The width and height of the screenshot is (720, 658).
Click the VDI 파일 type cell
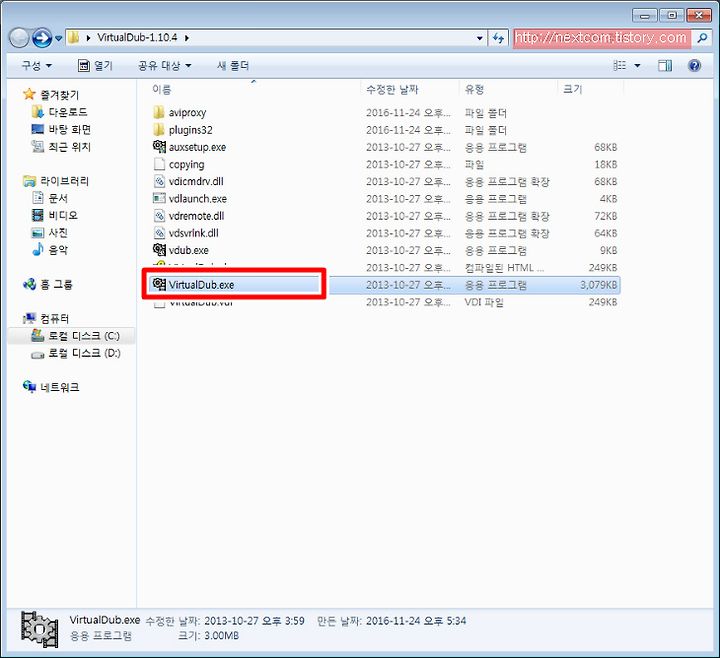[x=484, y=302]
